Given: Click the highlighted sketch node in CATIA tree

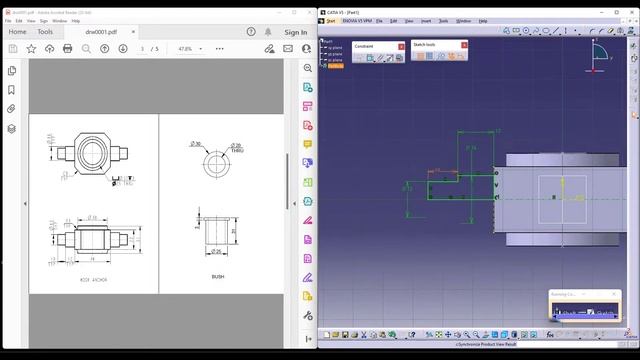Looking at the screenshot, I should tap(336, 66).
